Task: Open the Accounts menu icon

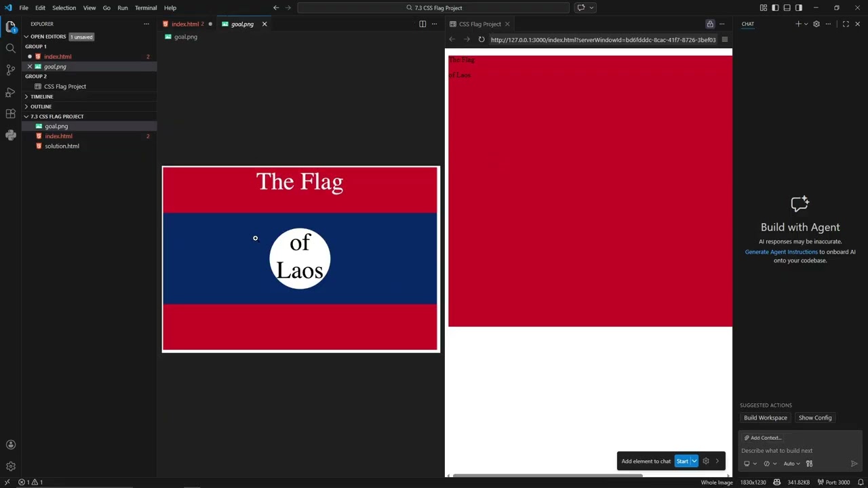Action: point(10,445)
